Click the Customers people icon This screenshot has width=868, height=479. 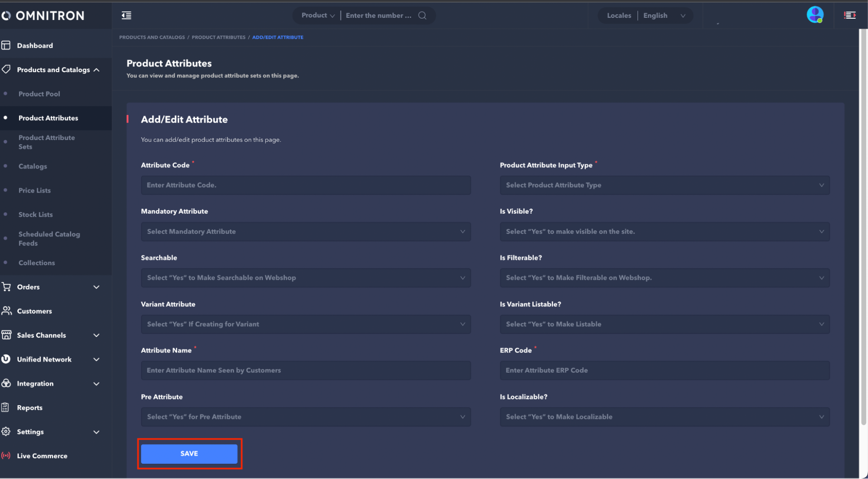coord(6,311)
